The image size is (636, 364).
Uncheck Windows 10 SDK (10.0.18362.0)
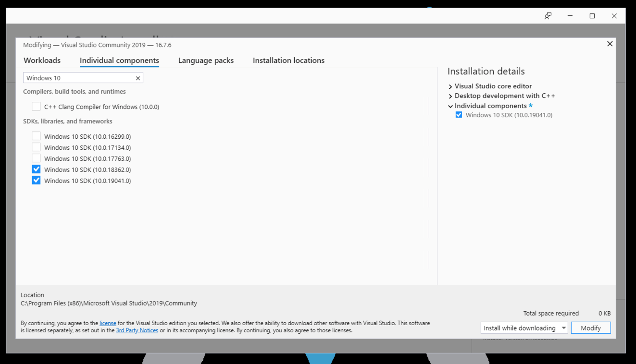[36, 169]
